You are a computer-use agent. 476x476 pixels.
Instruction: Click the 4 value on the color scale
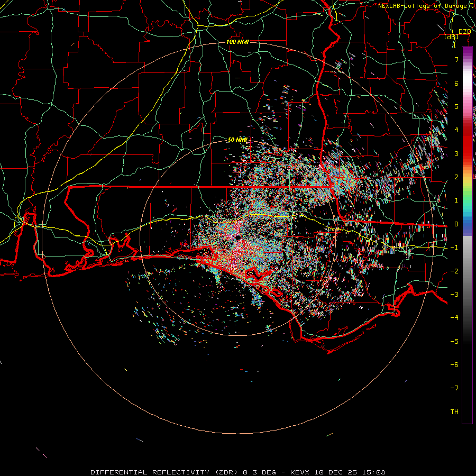456,130
